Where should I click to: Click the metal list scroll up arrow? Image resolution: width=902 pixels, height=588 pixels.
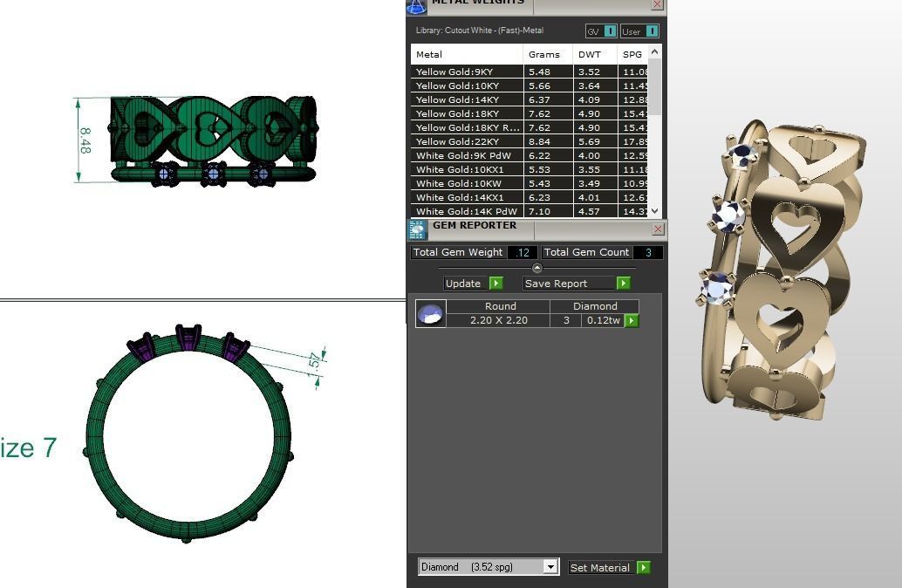coord(654,51)
